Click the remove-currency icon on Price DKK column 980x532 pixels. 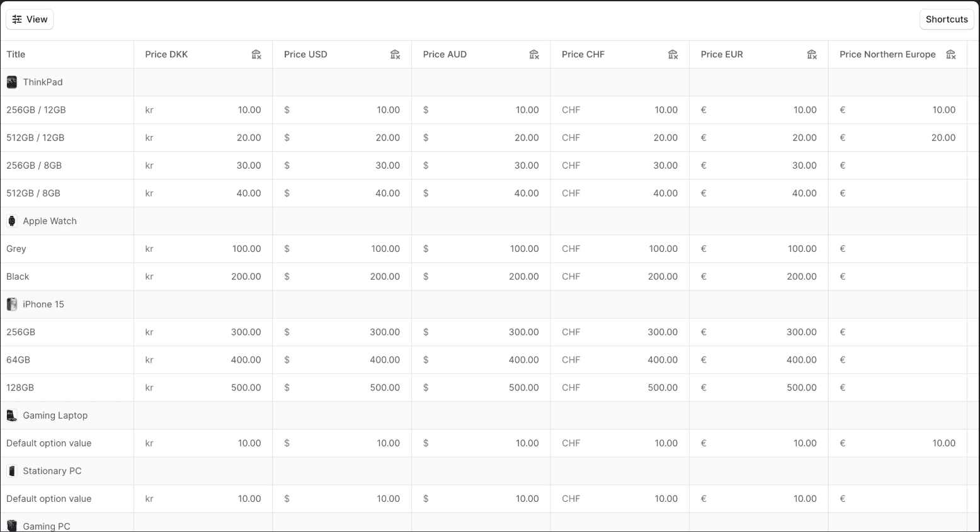pos(256,55)
